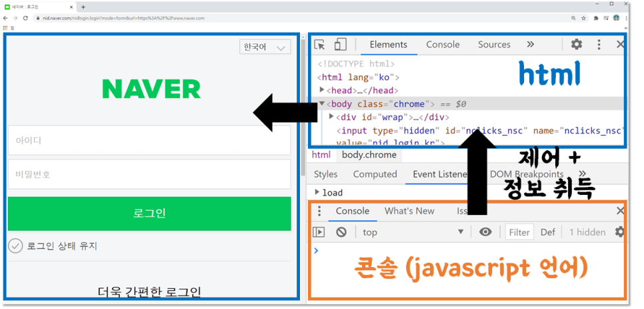Viewport: 644px width, 309px height.
Task: Open the drawer three-dot menu
Action: (319, 211)
